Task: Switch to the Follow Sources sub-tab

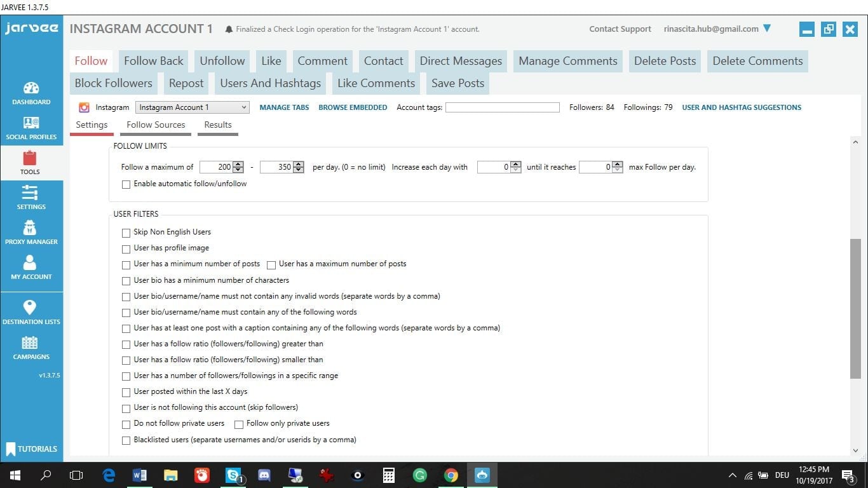Action: (156, 125)
